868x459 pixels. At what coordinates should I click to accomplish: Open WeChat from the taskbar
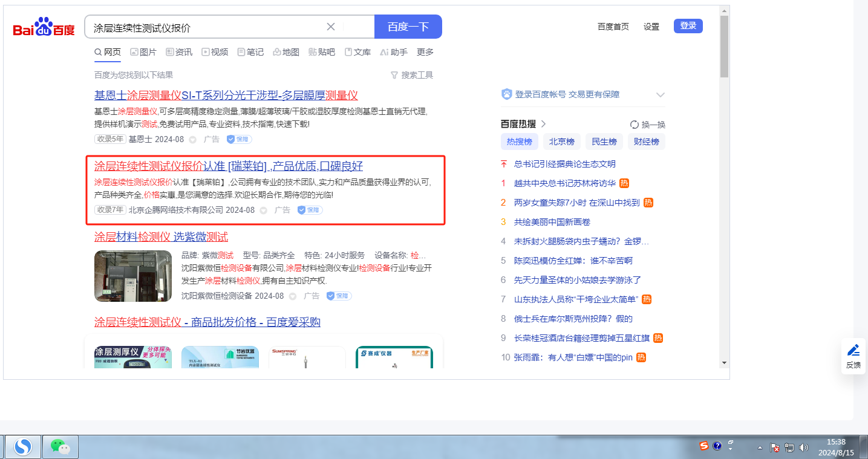pos(60,447)
